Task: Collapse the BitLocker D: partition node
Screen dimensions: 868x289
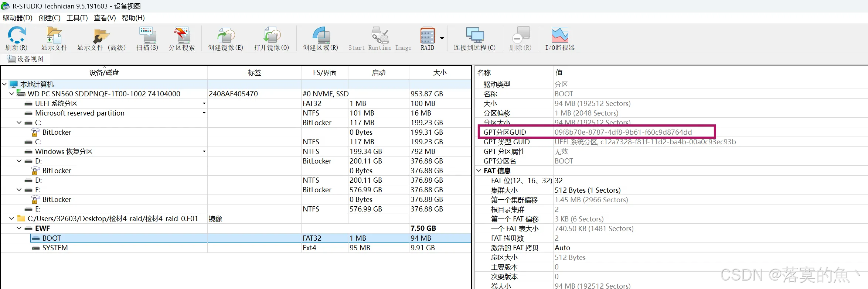Action: coord(19,161)
